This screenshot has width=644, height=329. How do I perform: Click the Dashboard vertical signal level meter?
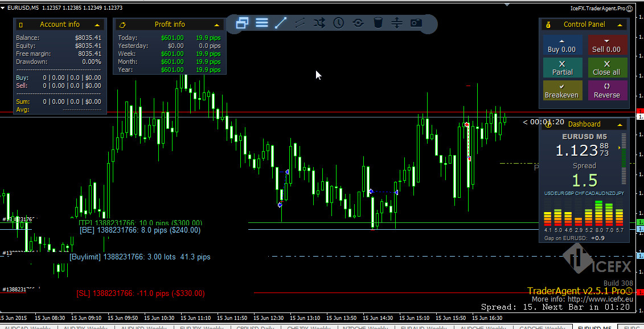(x=624, y=159)
